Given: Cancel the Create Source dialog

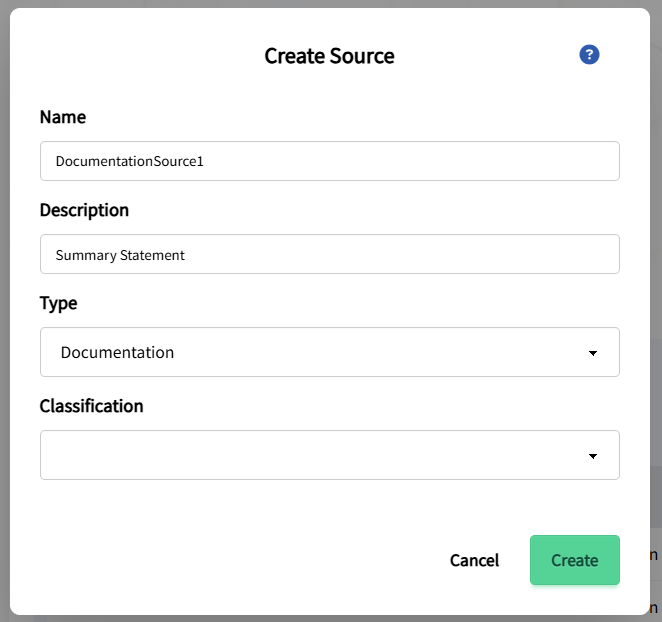Looking at the screenshot, I should pos(474,560).
